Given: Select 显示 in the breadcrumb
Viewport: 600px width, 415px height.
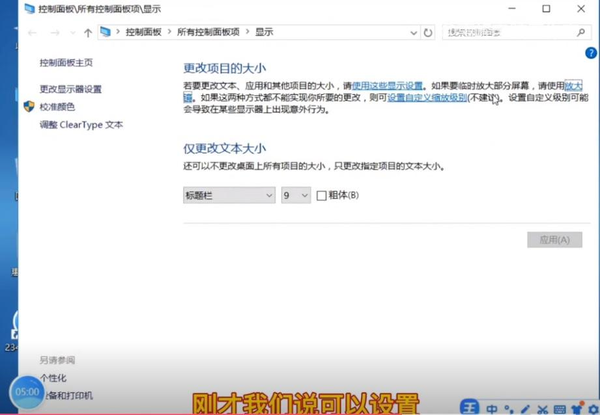Looking at the screenshot, I should tap(264, 32).
